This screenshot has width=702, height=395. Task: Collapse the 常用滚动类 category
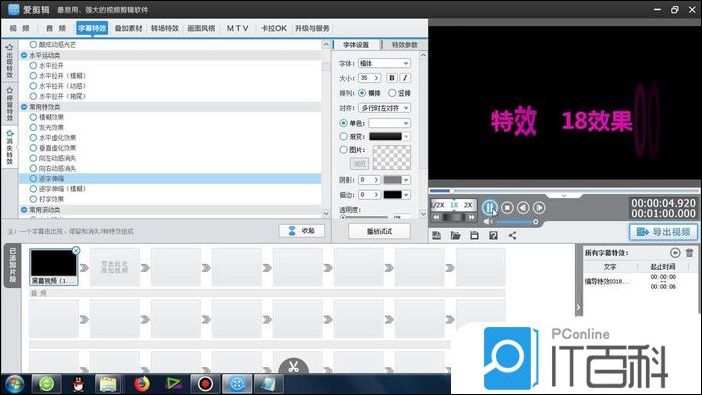[x=24, y=210]
